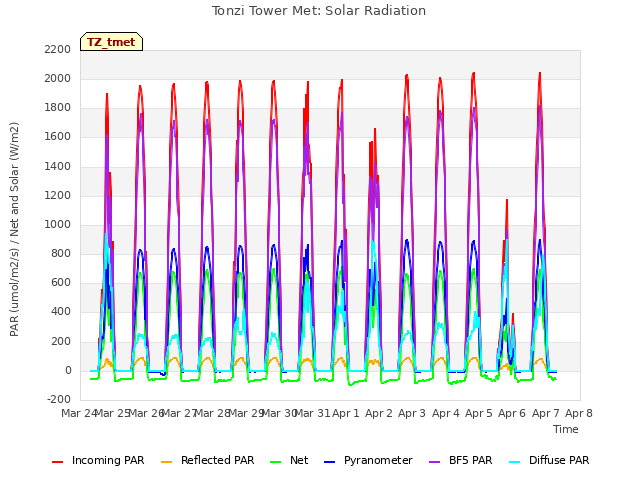The image size is (640, 480).
Task: Click the 1400 y-axis tick label
Action: [58, 167]
